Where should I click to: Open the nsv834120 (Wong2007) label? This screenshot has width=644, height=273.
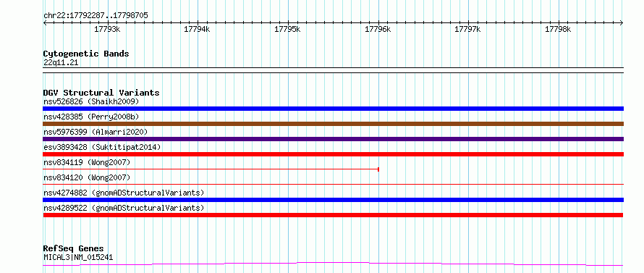(87, 177)
